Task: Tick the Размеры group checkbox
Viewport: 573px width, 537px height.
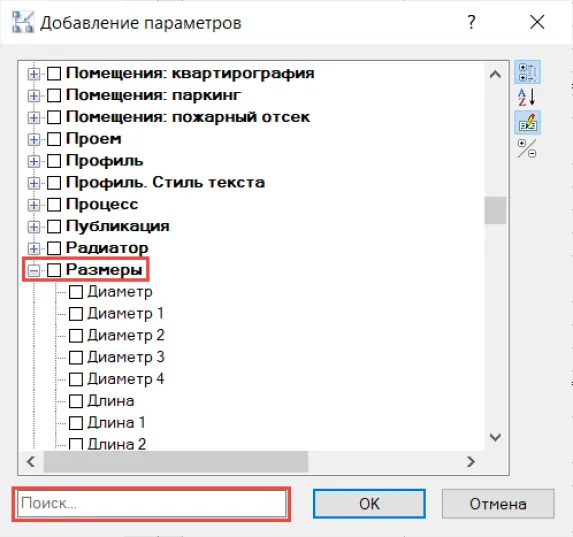Action: [54, 270]
